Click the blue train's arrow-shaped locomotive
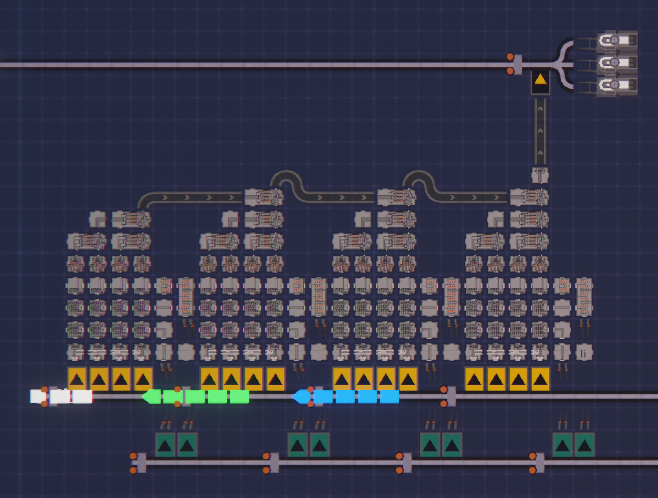The height and width of the screenshot is (498, 658). (x=301, y=396)
